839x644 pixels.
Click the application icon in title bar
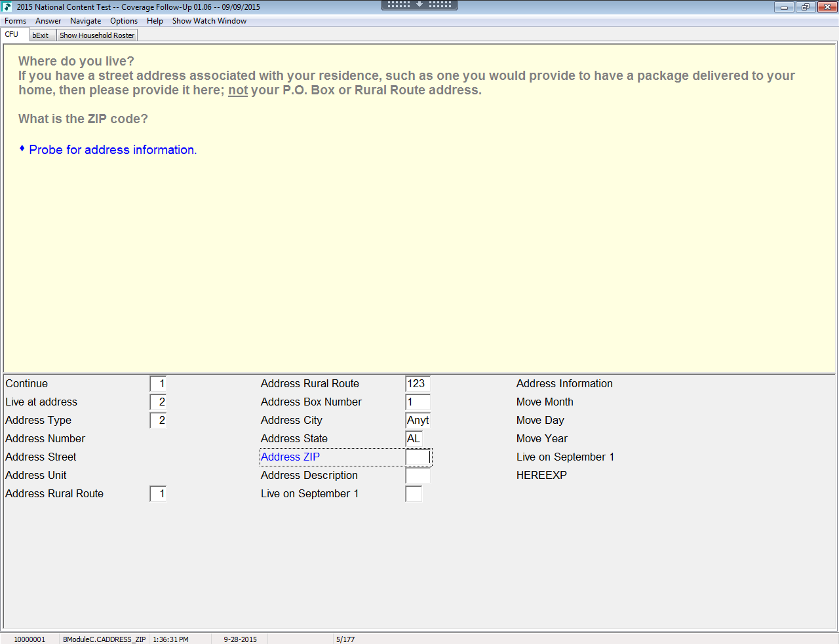coord(7,7)
